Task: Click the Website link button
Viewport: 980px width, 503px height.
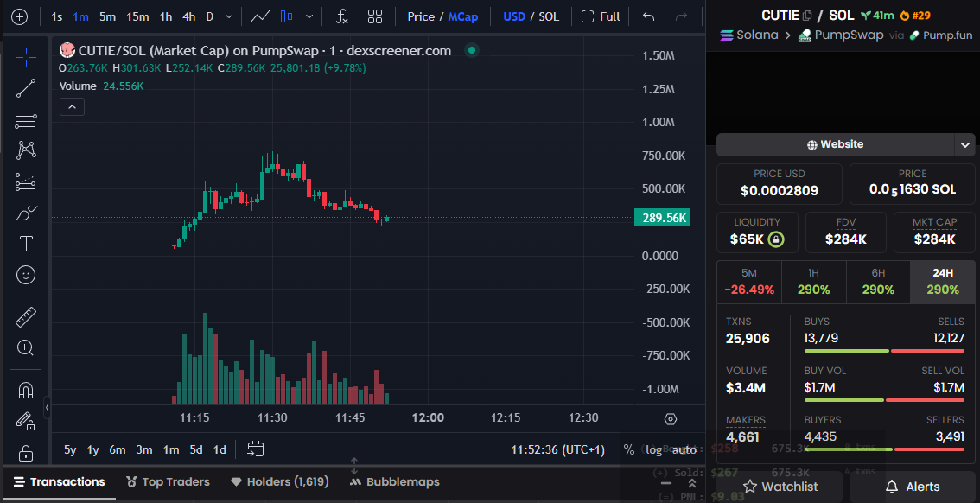Action: [835, 144]
